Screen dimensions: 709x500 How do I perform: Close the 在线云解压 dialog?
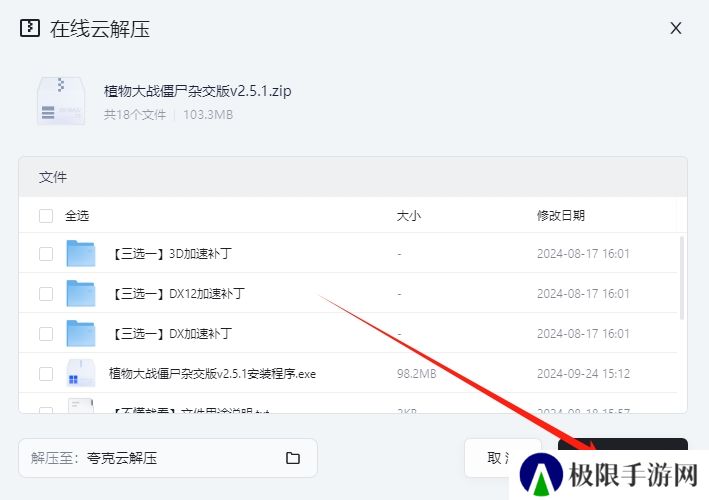pos(676,28)
